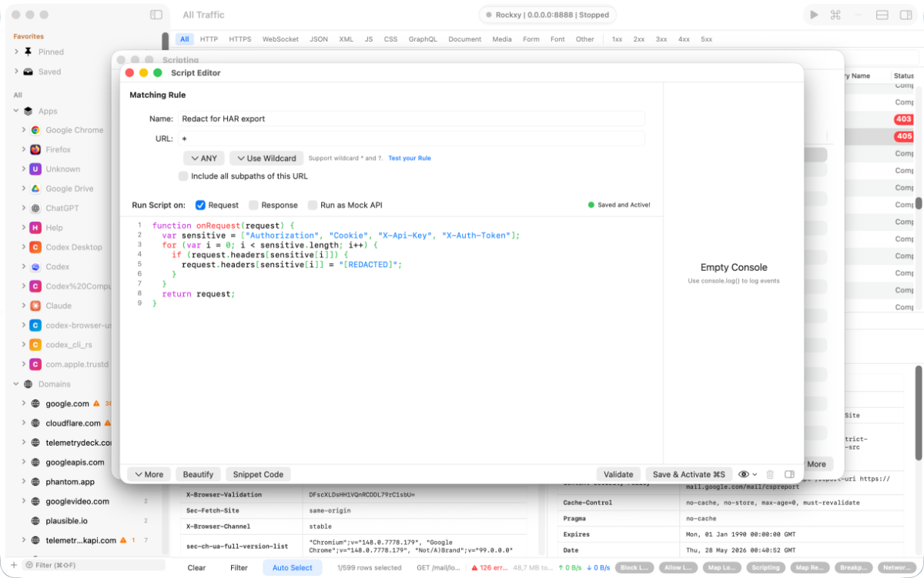Viewport: 924px width, 578px height.
Task: Click the trash icon in Script Editor
Action: (x=770, y=474)
